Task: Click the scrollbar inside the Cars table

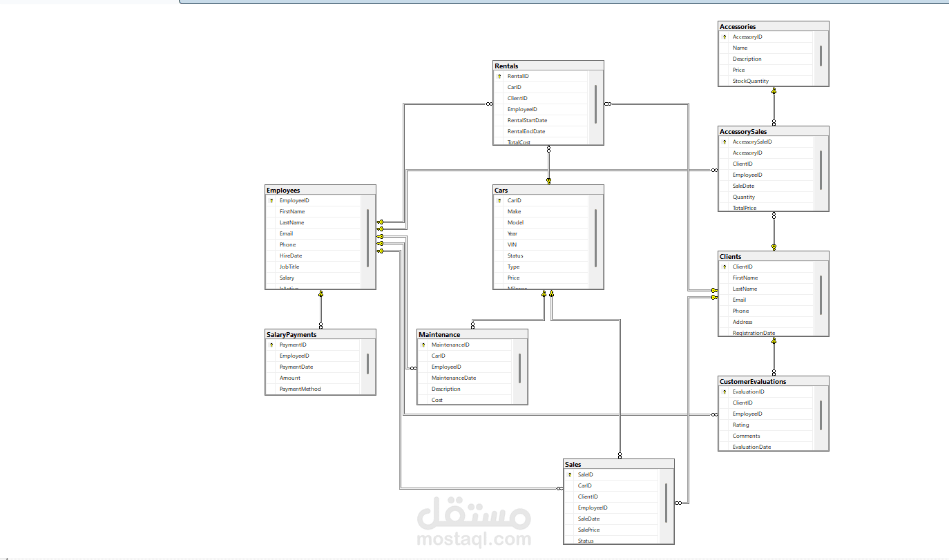Action: pyautogui.click(x=594, y=238)
